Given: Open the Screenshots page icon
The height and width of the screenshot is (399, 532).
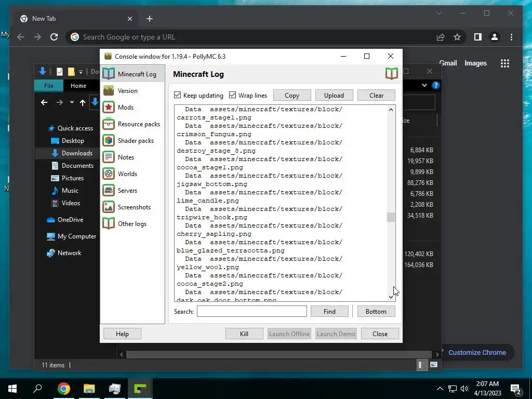Looking at the screenshot, I should pos(109,207).
